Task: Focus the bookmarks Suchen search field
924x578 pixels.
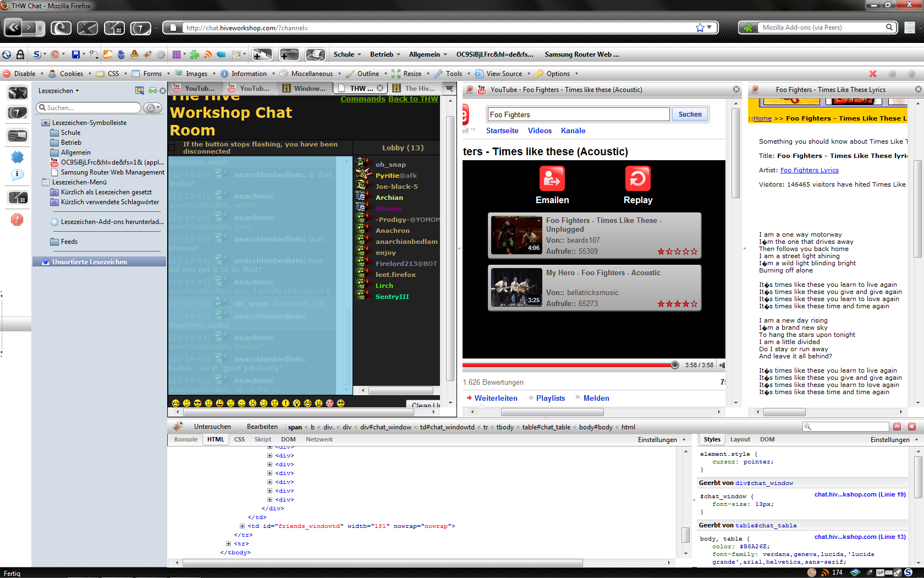Action: (x=89, y=108)
